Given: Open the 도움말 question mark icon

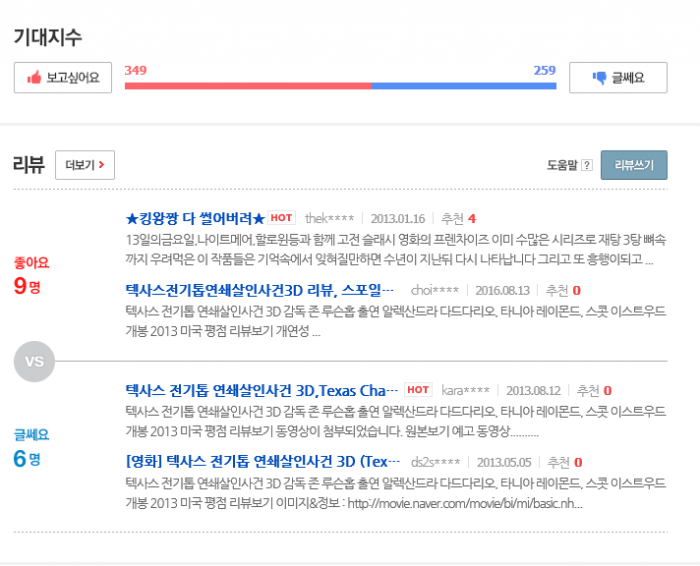Looking at the screenshot, I should tap(587, 166).
